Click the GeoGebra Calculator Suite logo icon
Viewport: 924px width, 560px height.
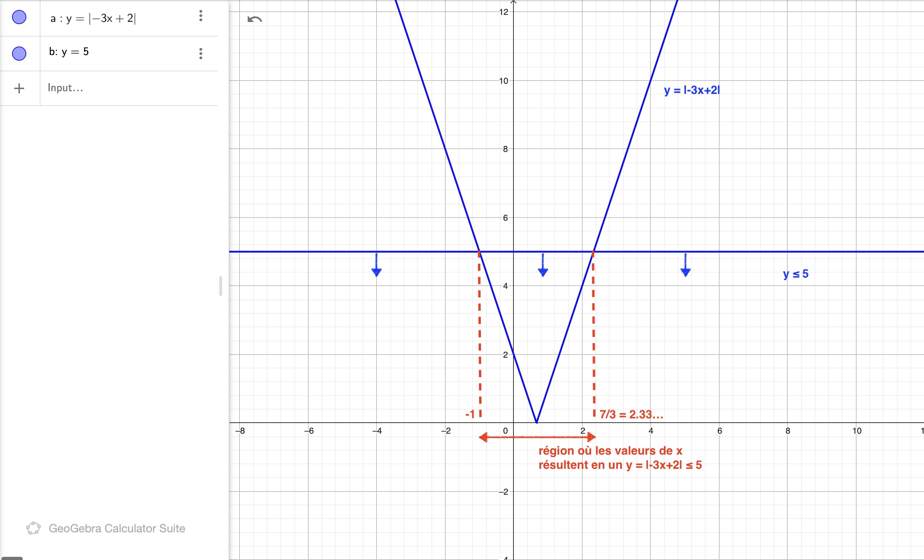coord(33,528)
